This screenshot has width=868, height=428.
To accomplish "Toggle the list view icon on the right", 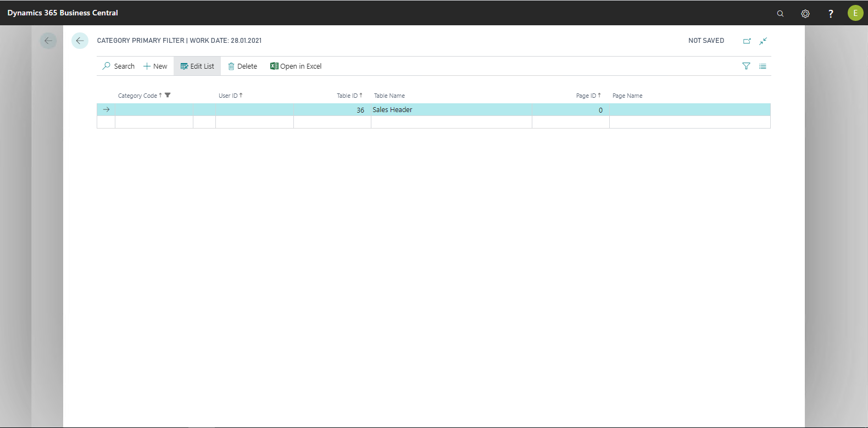I will point(763,66).
